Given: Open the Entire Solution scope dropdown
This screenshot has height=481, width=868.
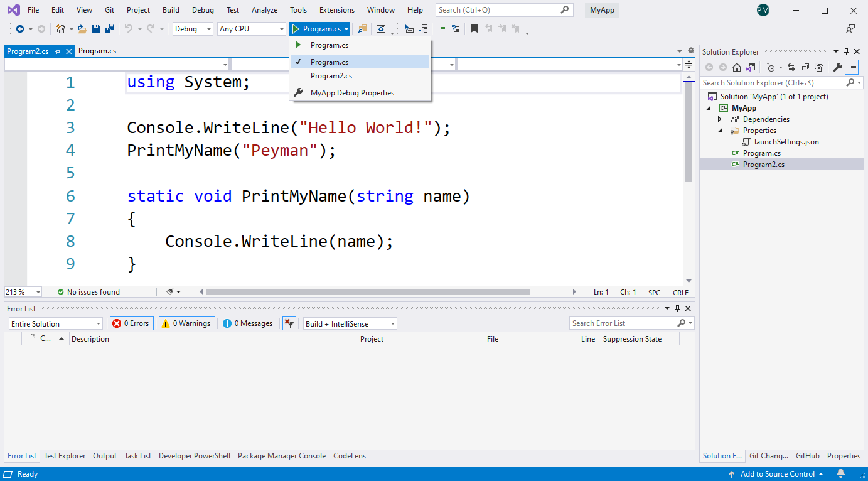Looking at the screenshot, I should coord(56,323).
